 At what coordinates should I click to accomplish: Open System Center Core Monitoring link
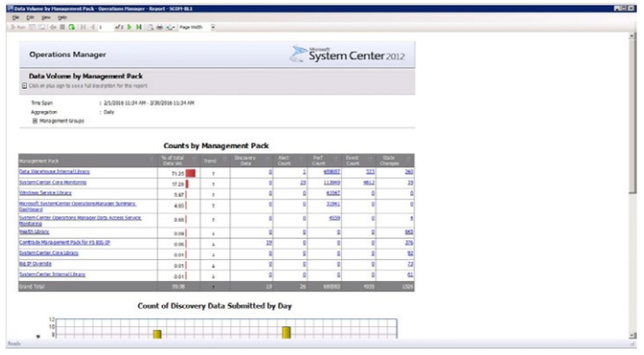[x=53, y=182]
